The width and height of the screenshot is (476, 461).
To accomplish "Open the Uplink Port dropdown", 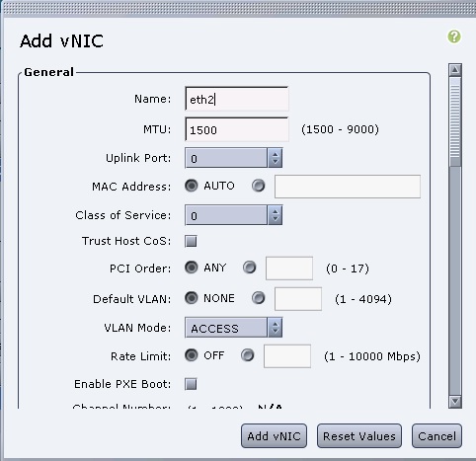I will 234,158.
